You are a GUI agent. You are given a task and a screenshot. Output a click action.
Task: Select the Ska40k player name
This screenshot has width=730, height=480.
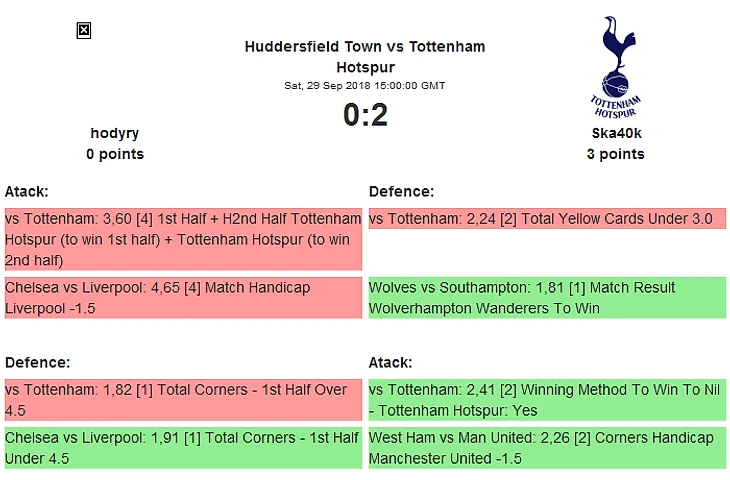point(616,133)
